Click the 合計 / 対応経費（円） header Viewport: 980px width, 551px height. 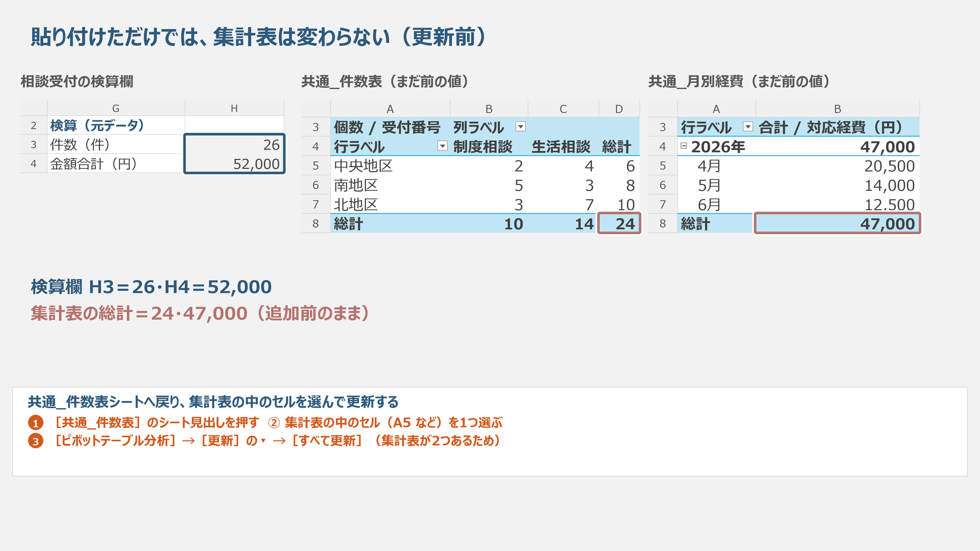click(838, 127)
